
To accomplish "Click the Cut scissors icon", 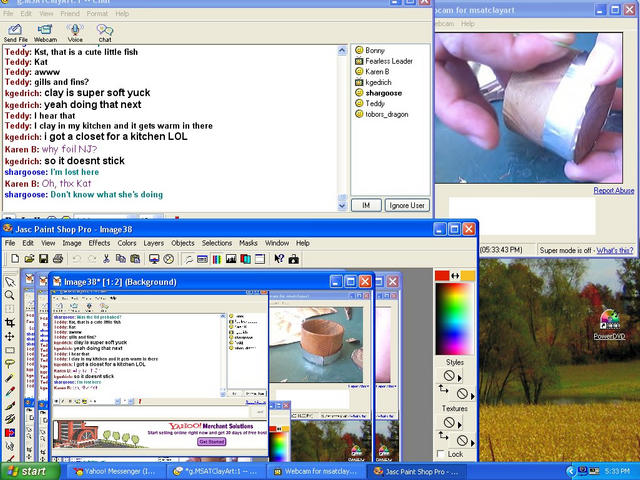I will 106,259.
